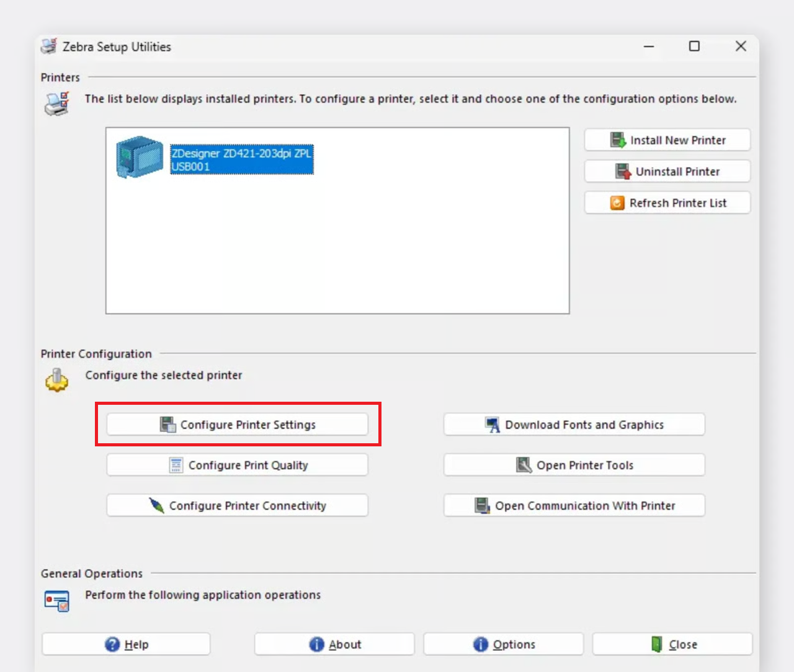This screenshot has height=672, width=794.
Task: Open the Options dialog
Action: 504,645
